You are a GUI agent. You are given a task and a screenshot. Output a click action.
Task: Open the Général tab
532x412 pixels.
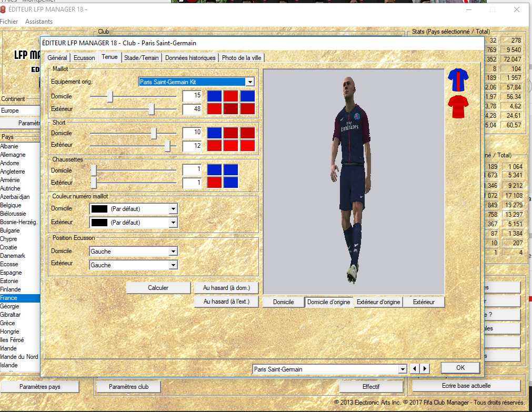[x=57, y=58]
